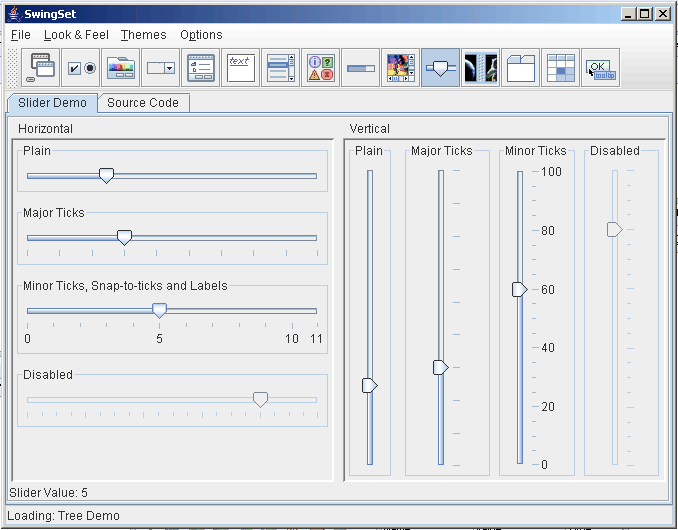Click the horizontal Disabled slider thumb
Viewport: 678px width, 530px height.
pos(260,399)
